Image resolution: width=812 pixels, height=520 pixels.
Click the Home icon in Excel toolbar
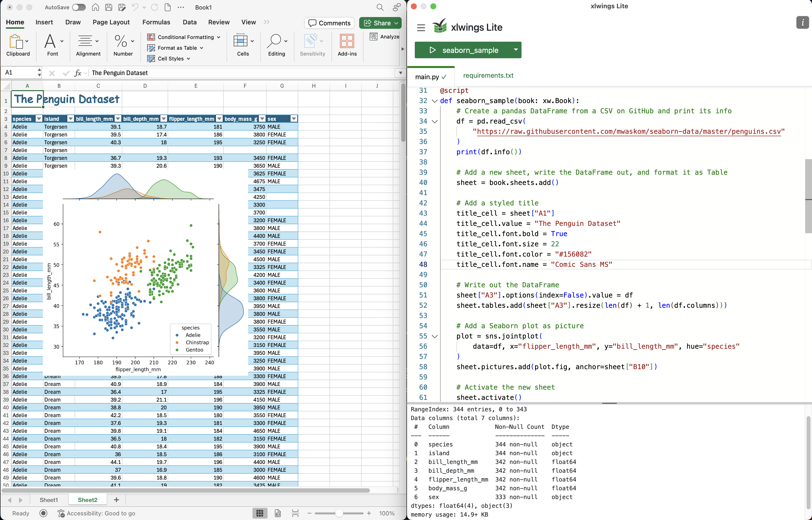96,7
